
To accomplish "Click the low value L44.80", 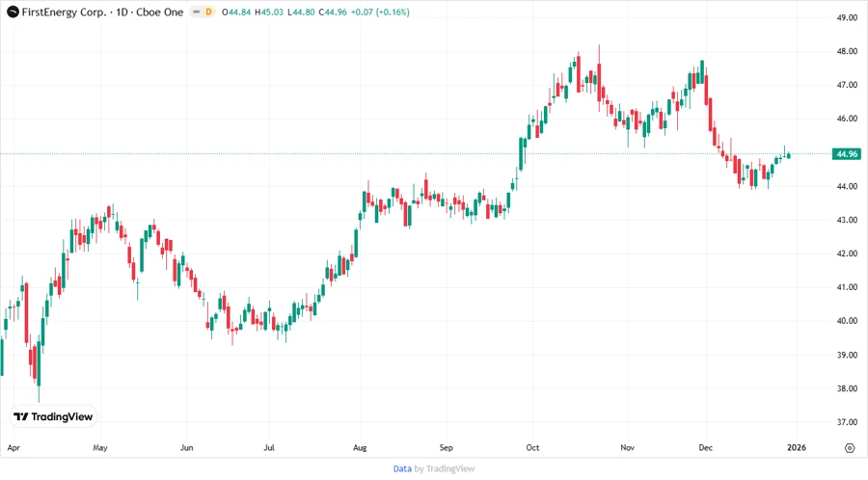I will click(301, 12).
